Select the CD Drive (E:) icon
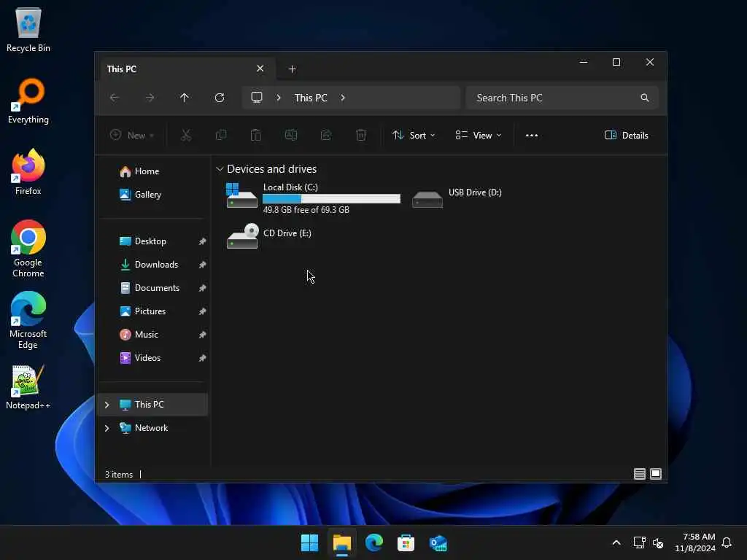The width and height of the screenshot is (747, 560). click(x=242, y=236)
